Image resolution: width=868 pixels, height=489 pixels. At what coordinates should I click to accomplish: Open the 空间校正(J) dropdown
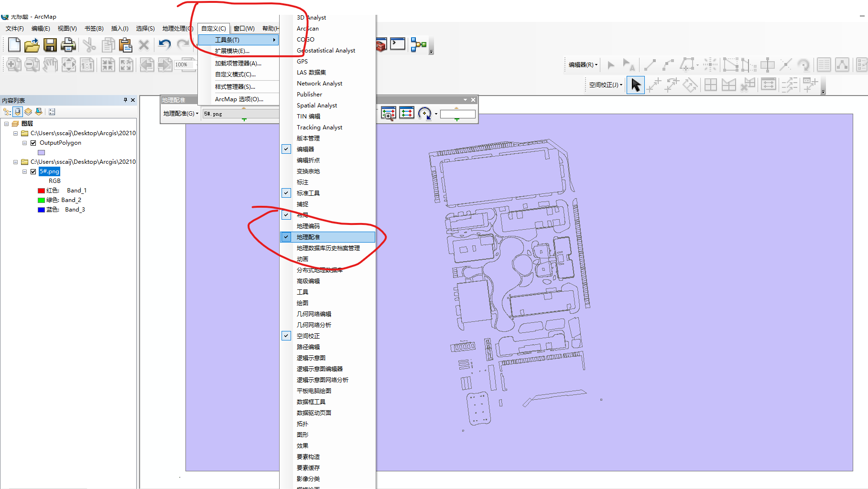(621, 85)
